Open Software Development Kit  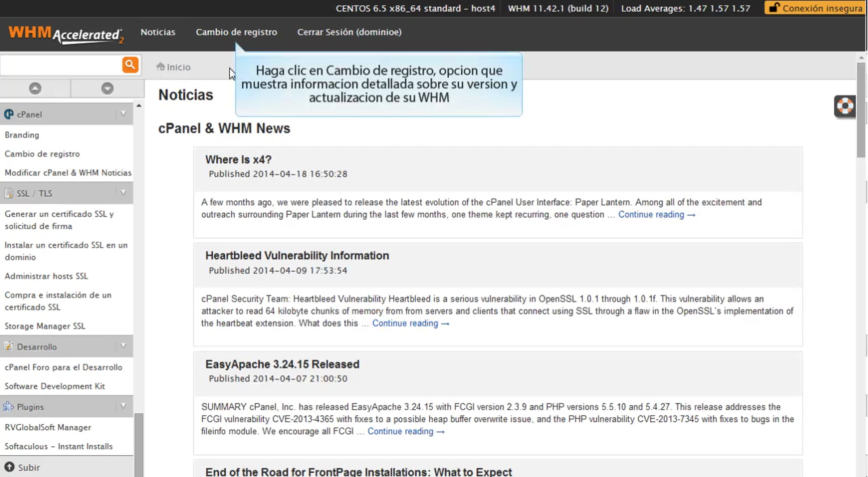tap(55, 386)
